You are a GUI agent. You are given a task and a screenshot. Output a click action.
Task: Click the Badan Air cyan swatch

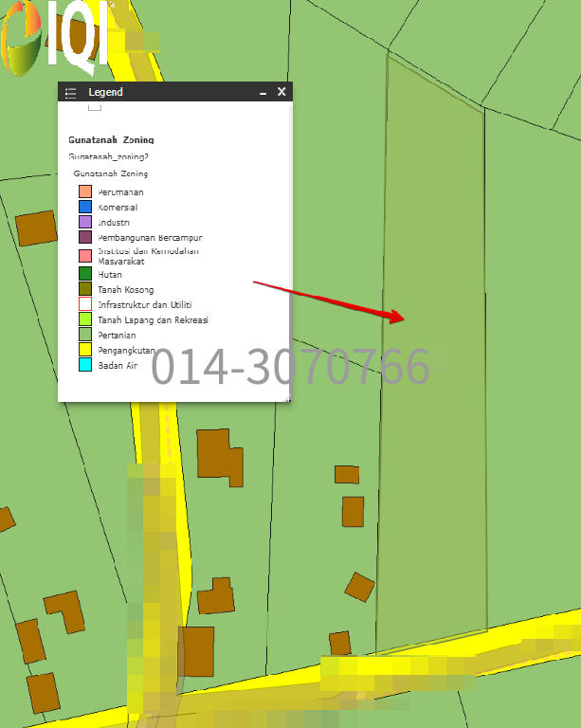coord(85,365)
